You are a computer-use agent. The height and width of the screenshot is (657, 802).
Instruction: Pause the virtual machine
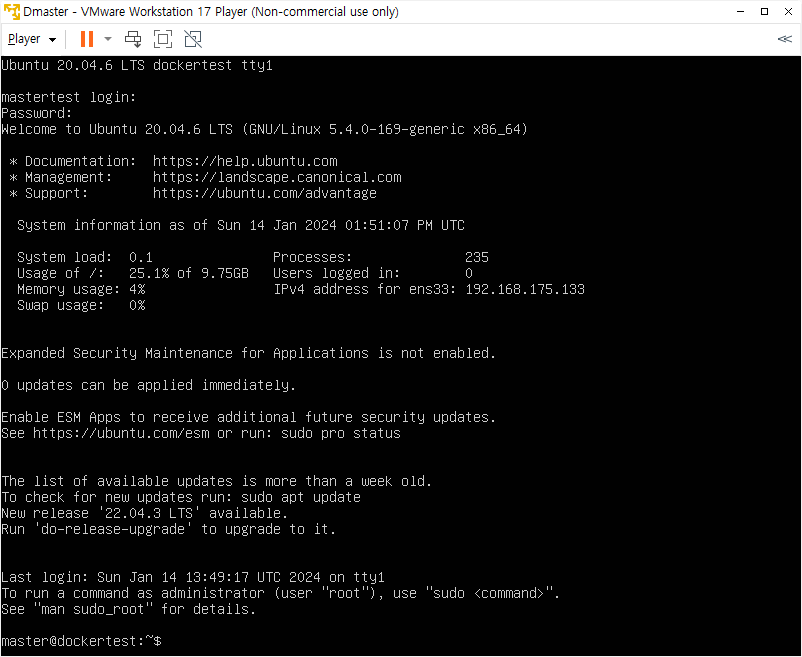coord(87,39)
